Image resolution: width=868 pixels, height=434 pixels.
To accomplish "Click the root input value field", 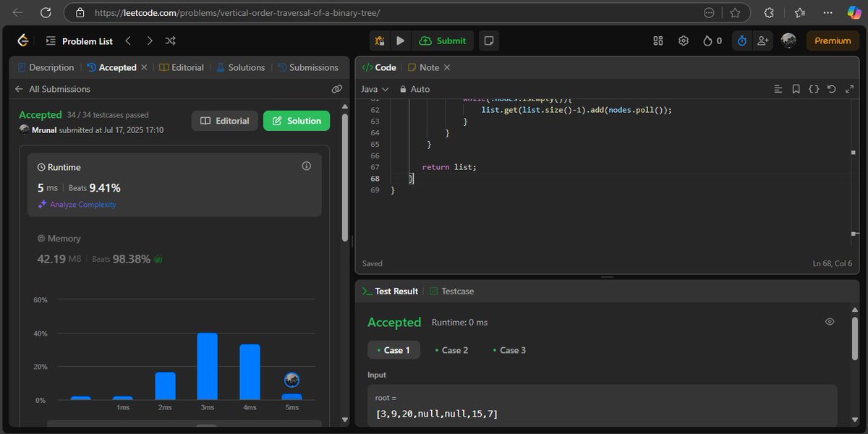I will (x=602, y=414).
